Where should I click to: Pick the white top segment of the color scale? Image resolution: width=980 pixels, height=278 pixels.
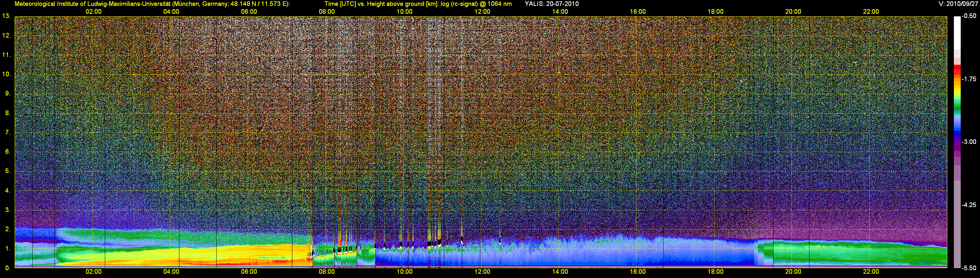pyautogui.click(x=957, y=33)
